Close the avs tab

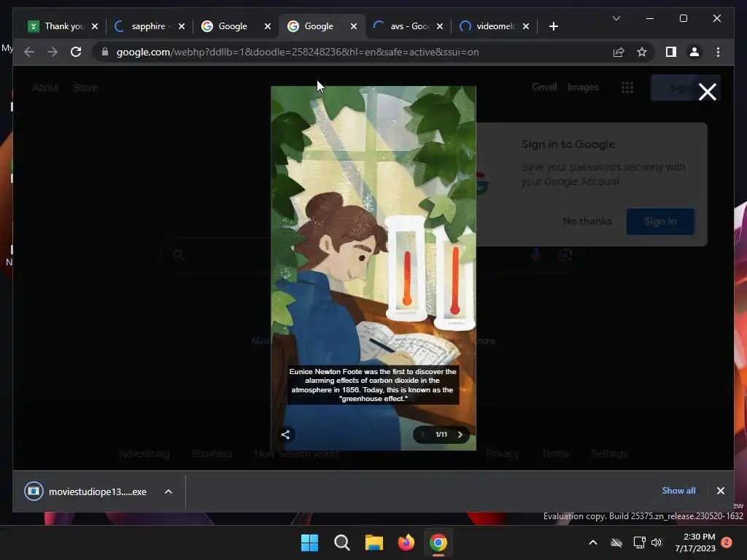(x=440, y=26)
